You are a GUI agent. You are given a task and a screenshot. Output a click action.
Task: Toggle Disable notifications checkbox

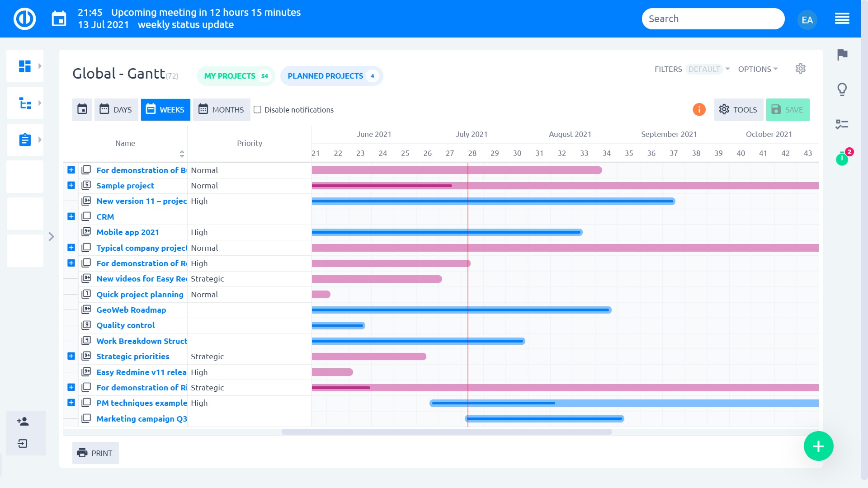point(258,110)
